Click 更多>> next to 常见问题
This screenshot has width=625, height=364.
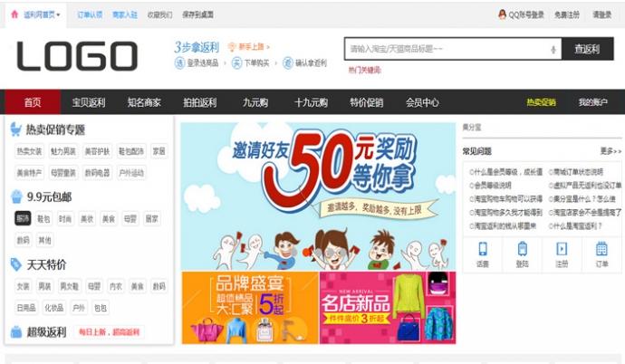coord(611,151)
